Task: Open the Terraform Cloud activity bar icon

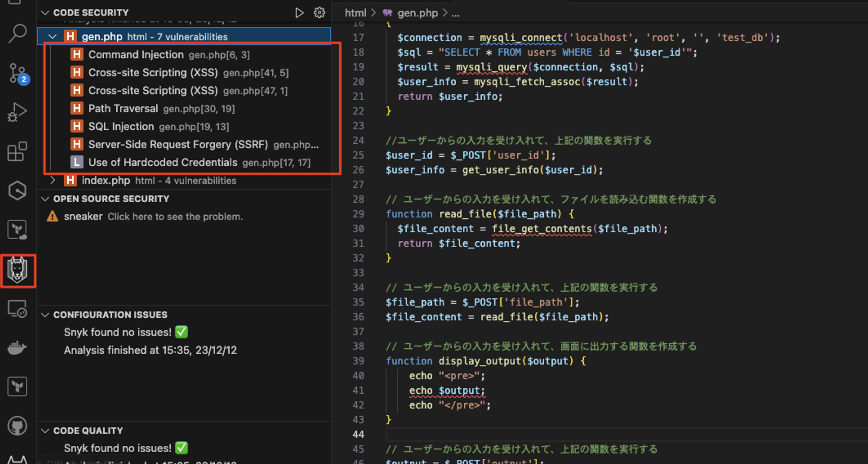Action: (17, 230)
